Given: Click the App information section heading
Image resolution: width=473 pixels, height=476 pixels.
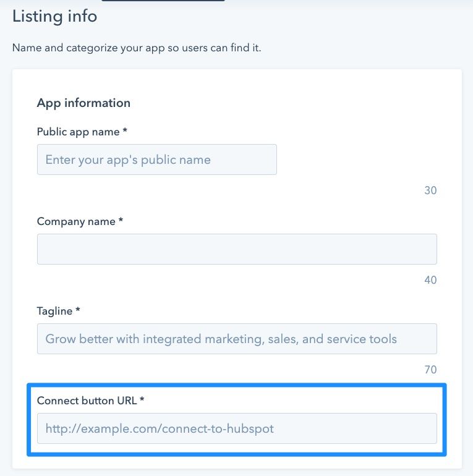Looking at the screenshot, I should [x=83, y=103].
